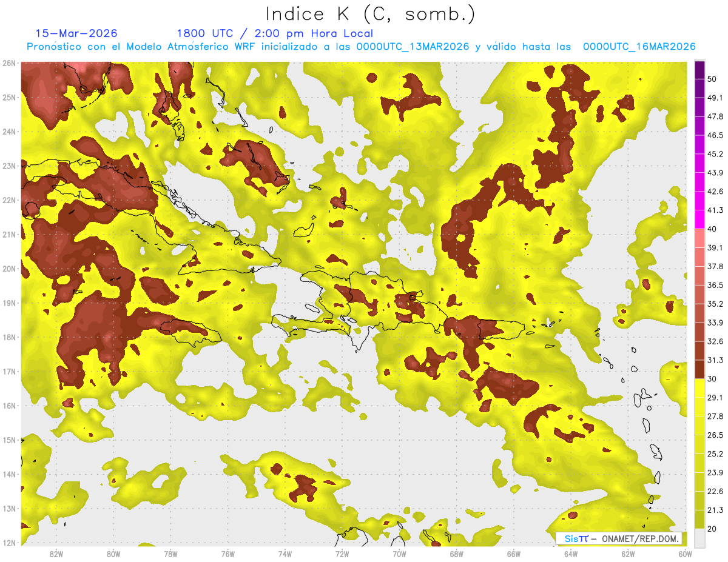Select the "0000UTC_13MAR2026" initialization text
This screenshot has height=562, width=728.
pos(411,47)
